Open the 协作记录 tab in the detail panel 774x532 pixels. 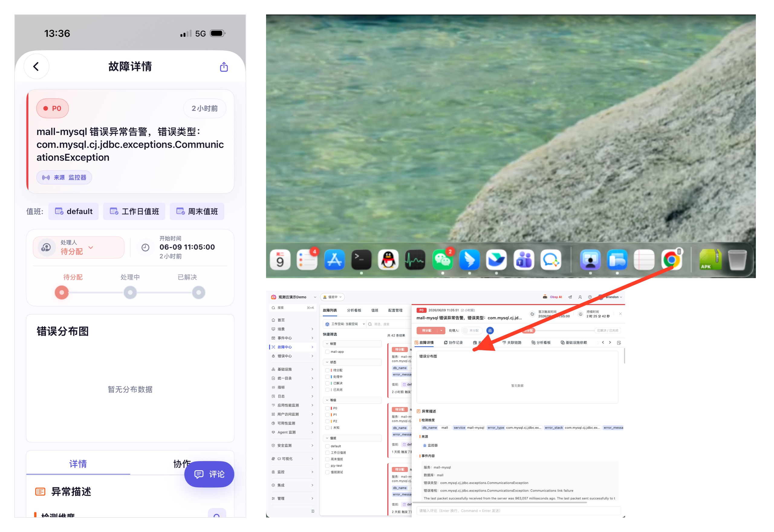click(x=453, y=342)
